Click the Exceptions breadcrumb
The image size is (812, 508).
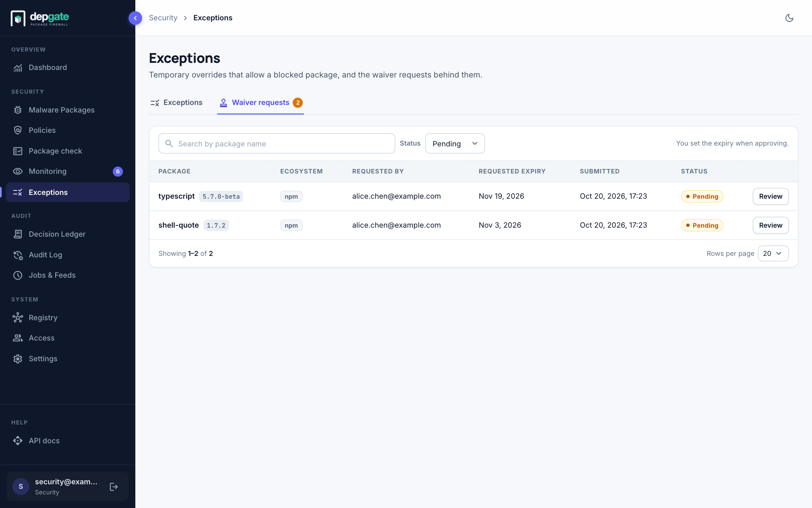pyautogui.click(x=213, y=18)
